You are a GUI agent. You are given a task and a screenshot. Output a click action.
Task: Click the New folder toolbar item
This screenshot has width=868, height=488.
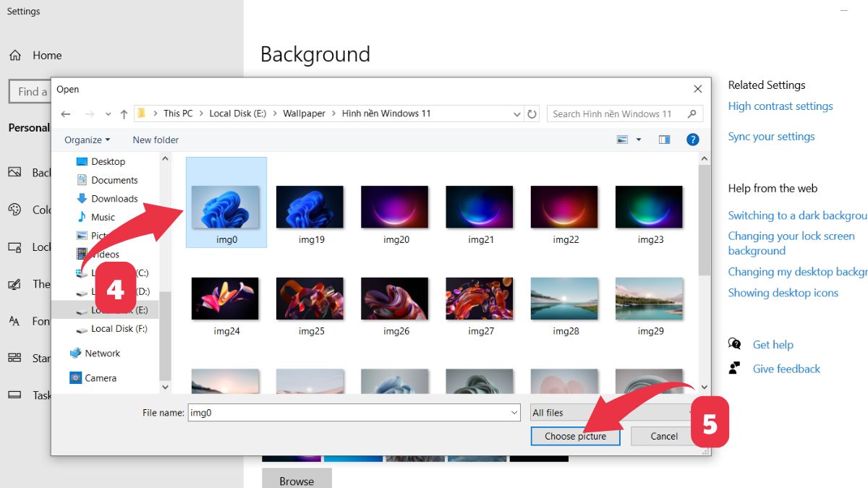[156, 140]
